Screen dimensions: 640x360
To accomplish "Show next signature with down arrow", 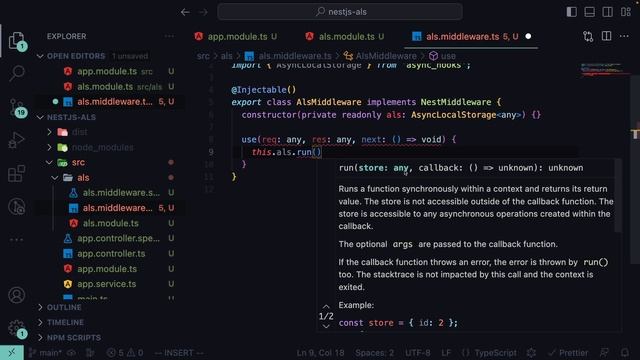I will pos(326,326).
